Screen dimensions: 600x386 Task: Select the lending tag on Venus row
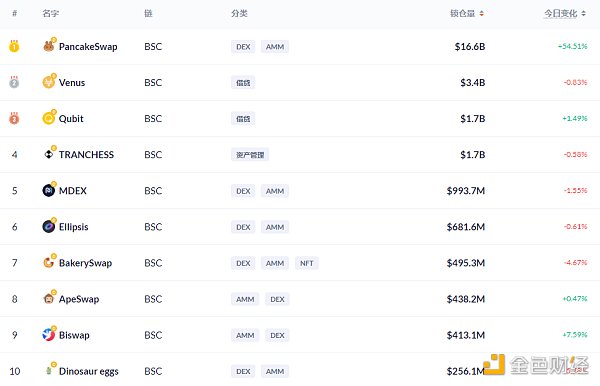(243, 83)
